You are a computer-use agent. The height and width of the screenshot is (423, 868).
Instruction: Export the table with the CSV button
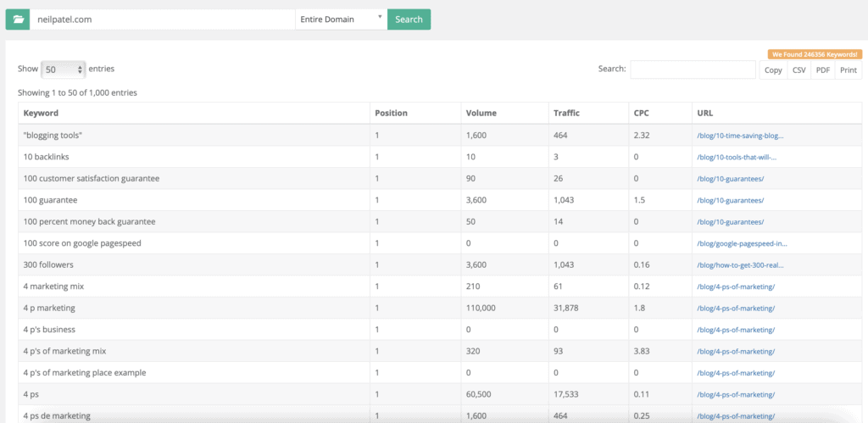pyautogui.click(x=798, y=70)
